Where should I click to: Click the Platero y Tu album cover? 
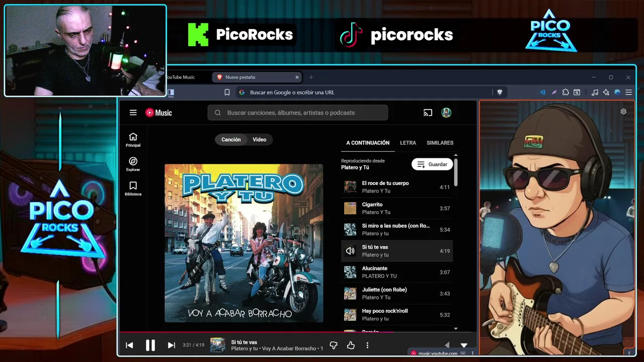244,243
